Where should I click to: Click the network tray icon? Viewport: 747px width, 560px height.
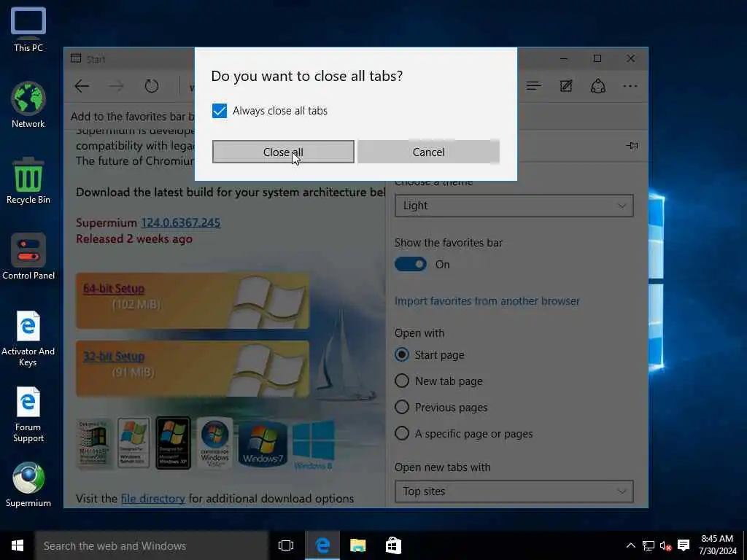648,545
